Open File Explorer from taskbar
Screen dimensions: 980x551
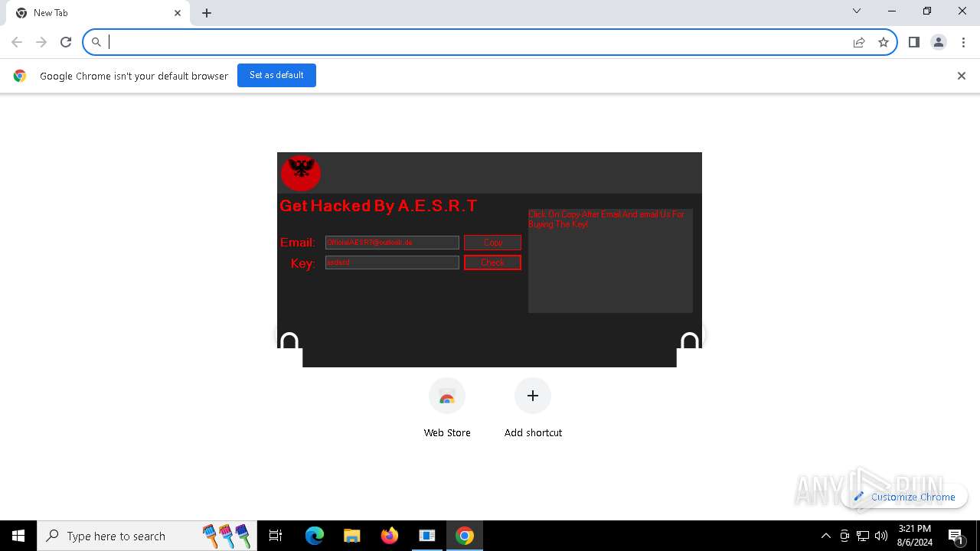(351, 536)
